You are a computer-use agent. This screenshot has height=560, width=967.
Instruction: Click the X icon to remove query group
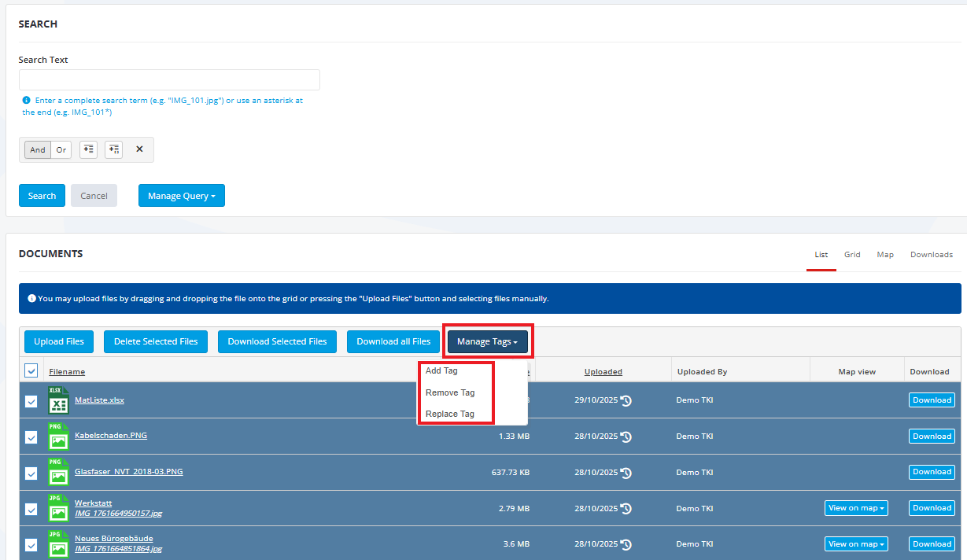tap(139, 149)
